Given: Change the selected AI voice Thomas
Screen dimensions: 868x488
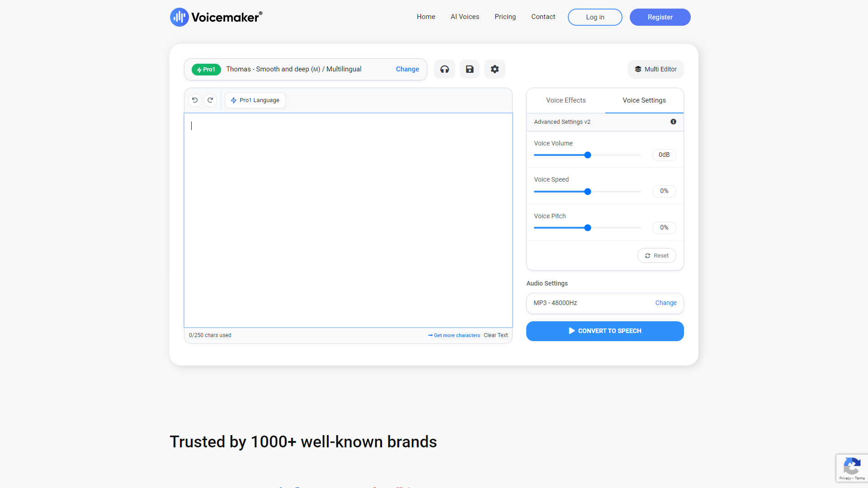Looking at the screenshot, I should click(408, 69).
